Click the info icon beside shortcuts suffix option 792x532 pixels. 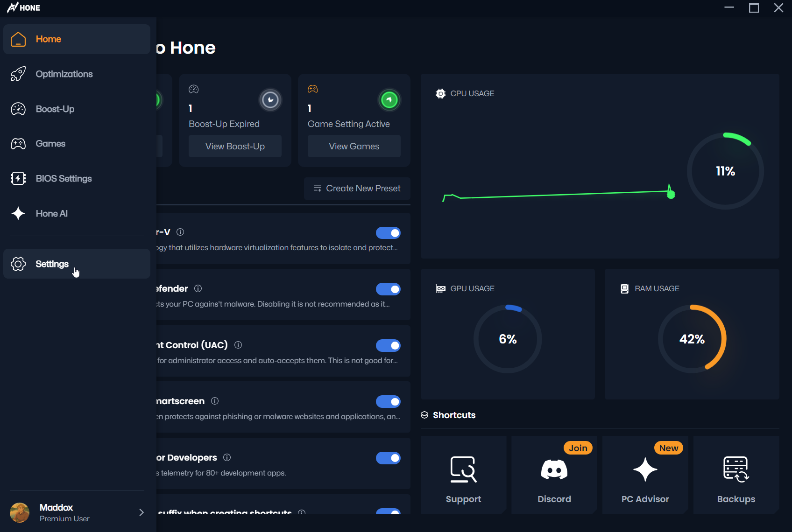(302, 512)
